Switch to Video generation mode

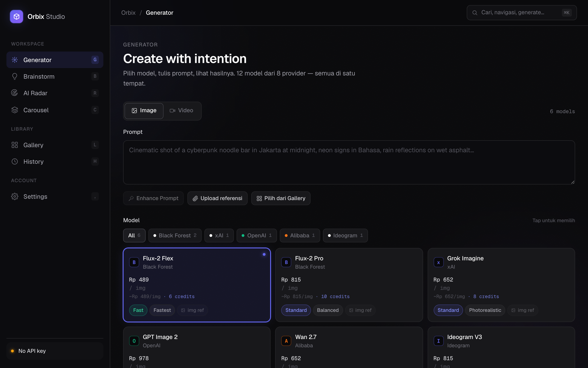(x=181, y=111)
